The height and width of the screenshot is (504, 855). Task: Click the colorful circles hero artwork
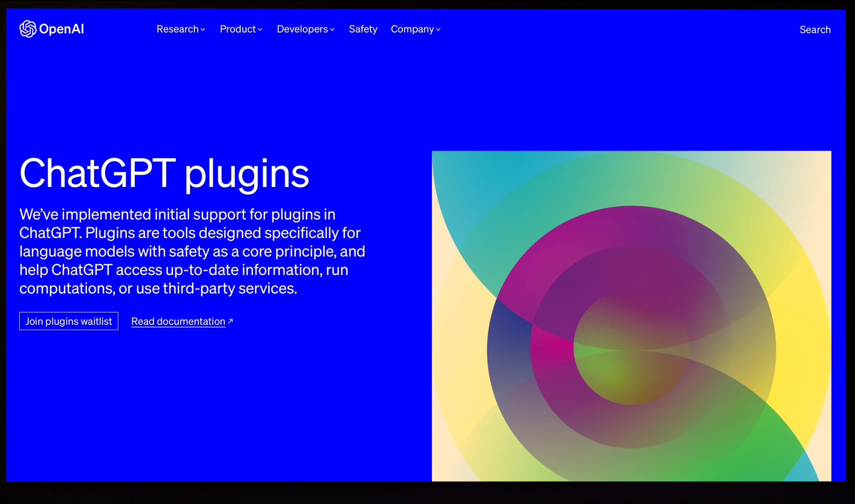click(x=632, y=316)
